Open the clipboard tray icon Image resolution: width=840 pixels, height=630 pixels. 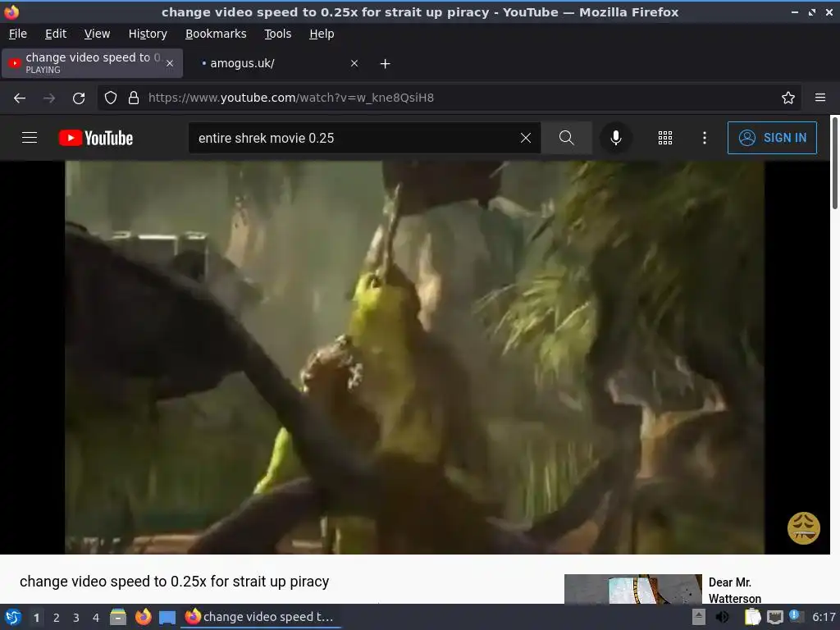tap(753, 617)
